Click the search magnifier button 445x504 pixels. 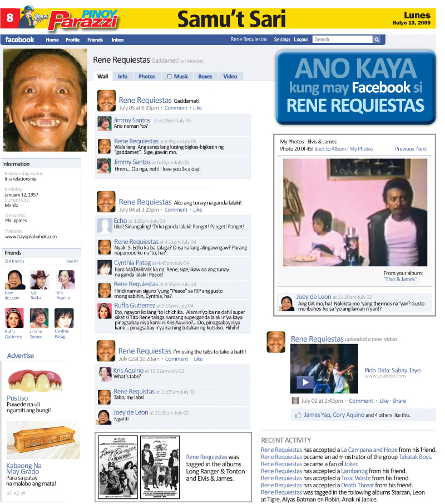point(377,39)
